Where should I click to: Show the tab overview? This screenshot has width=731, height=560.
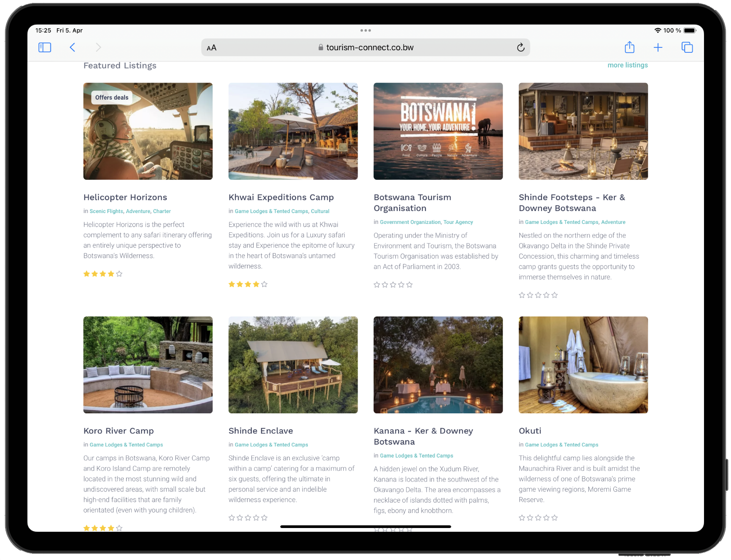point(687,47)
